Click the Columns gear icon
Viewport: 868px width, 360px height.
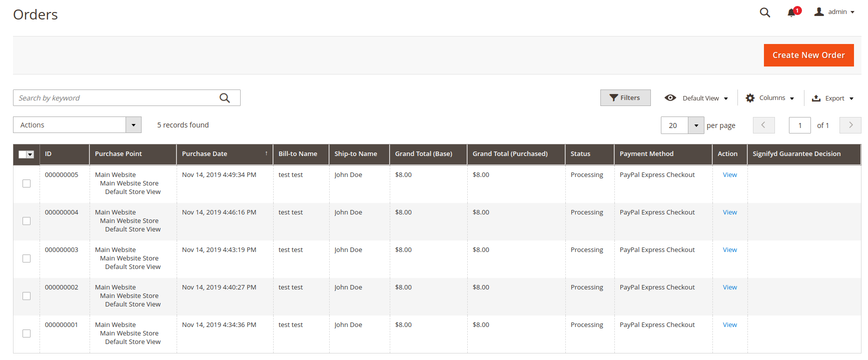pyautogui.click(x=750, y=98)
